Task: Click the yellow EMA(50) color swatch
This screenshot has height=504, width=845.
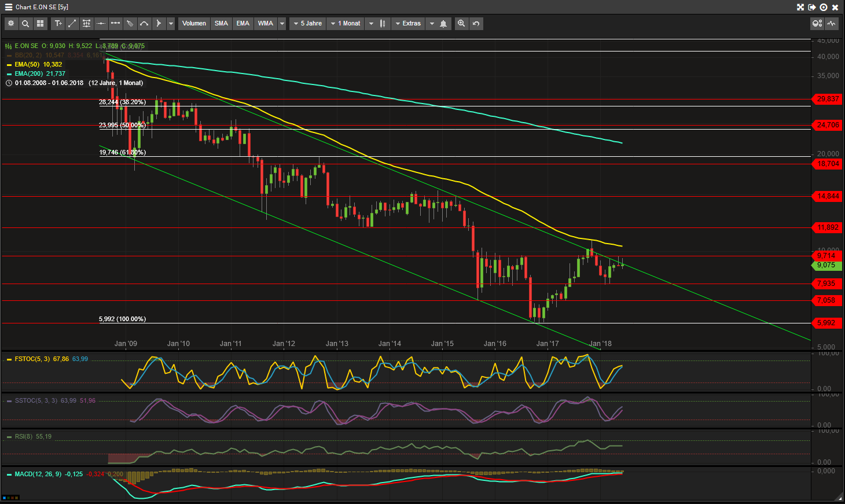Action: click(9, 65)
